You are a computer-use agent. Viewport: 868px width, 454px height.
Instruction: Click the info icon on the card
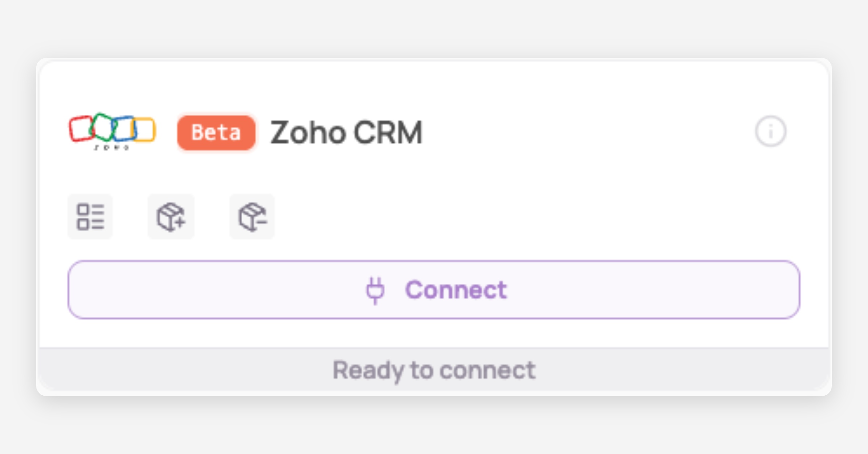click(x=770, y=131)
